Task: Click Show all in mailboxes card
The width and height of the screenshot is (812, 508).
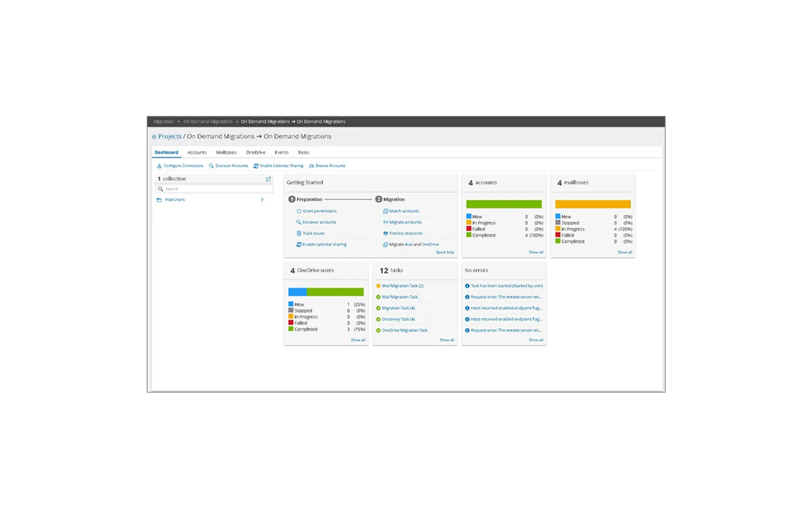Action: [625, 252]
